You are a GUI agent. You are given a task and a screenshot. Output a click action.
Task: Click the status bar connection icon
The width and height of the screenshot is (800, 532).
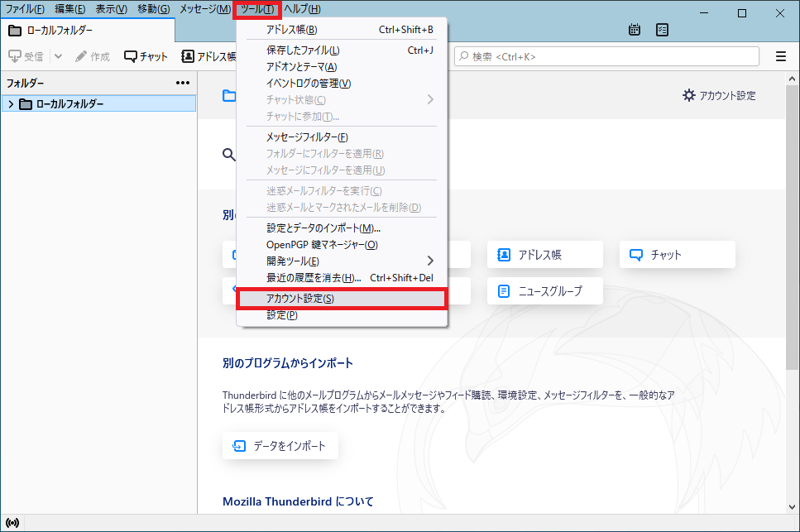[12, 523]
